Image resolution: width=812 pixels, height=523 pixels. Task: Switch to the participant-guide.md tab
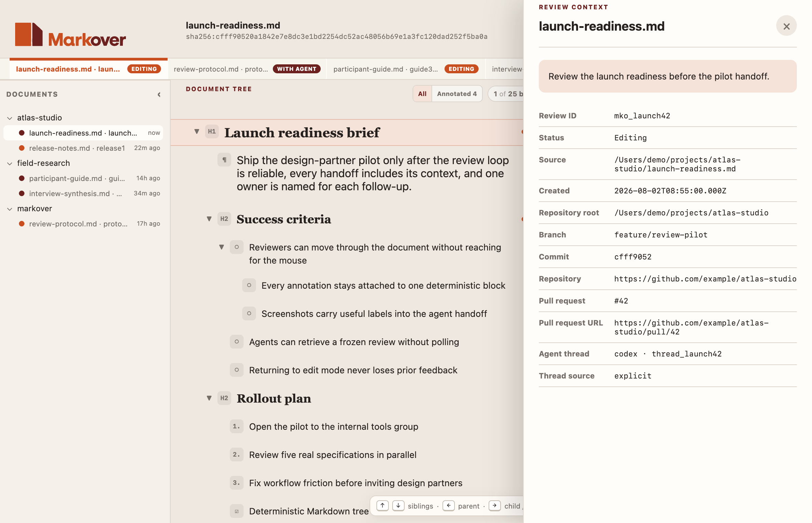click(406, 69)
